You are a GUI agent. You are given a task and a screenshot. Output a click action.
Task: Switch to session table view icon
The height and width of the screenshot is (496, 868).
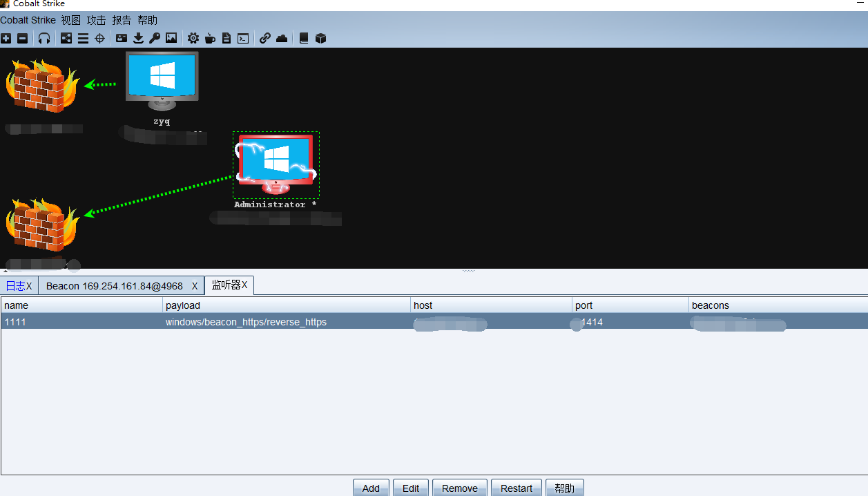pyautogui.click(x=83, y=39)
